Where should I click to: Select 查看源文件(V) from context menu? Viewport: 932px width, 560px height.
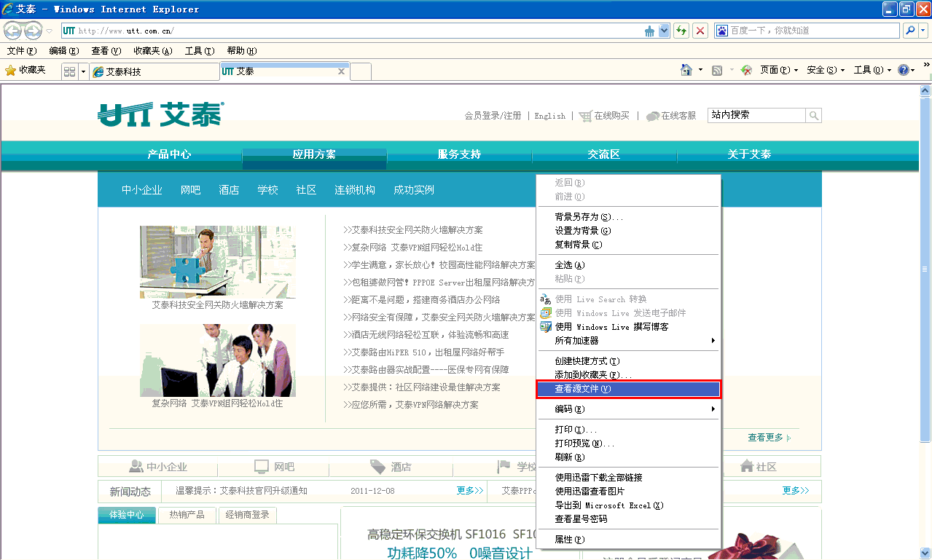[628, 389]
